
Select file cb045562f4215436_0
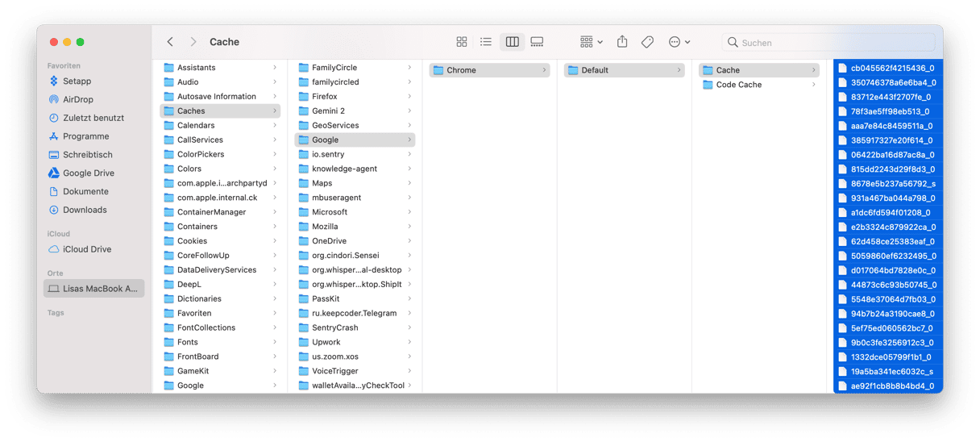888,69
